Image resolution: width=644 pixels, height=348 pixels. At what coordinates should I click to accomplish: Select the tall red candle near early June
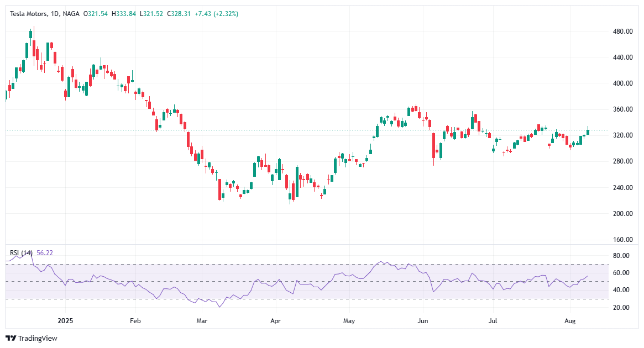[x=434, y=145]
